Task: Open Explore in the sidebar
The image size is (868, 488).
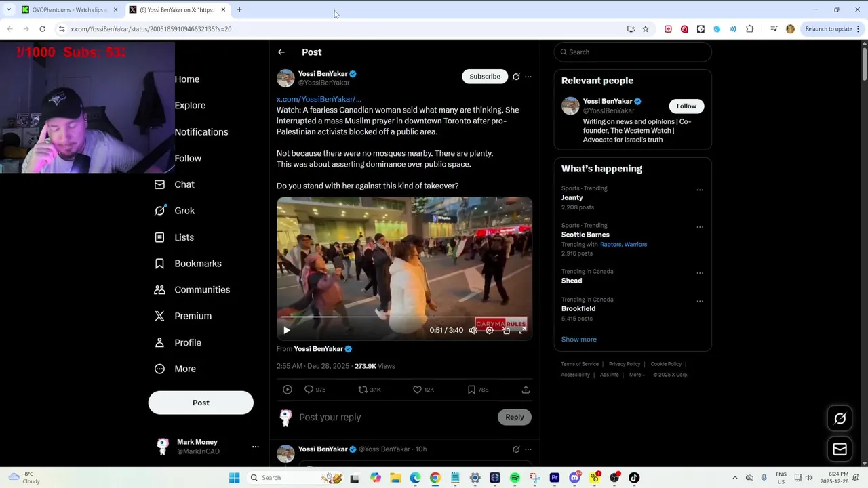Action: coord(190,106)
